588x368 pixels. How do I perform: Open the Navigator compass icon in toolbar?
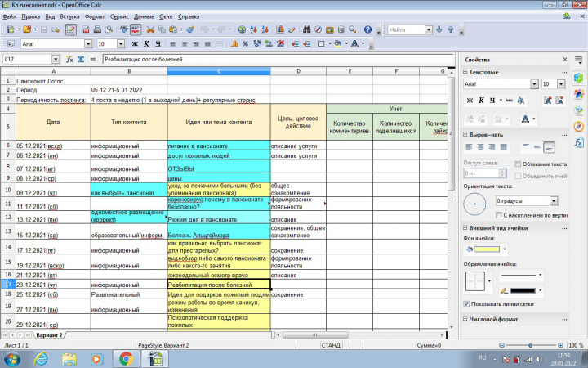[x=318, y=29]
